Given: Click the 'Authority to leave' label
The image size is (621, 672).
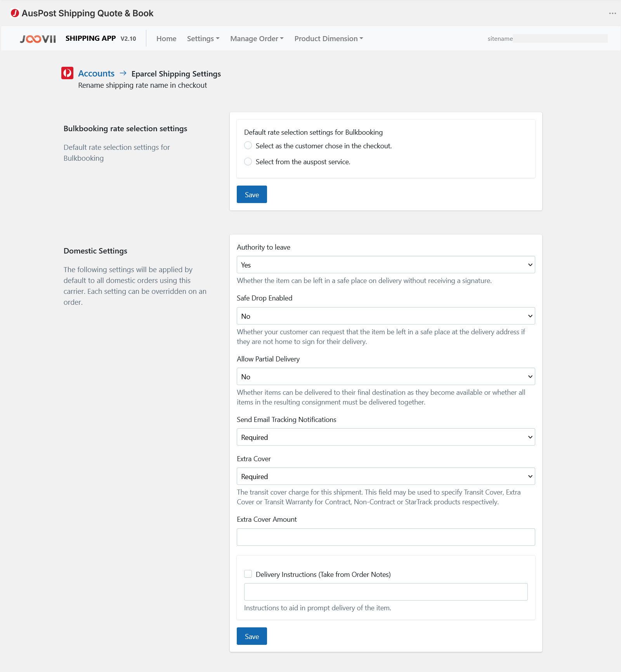Looking at the screenshot, I should click(x=264, y=247).
